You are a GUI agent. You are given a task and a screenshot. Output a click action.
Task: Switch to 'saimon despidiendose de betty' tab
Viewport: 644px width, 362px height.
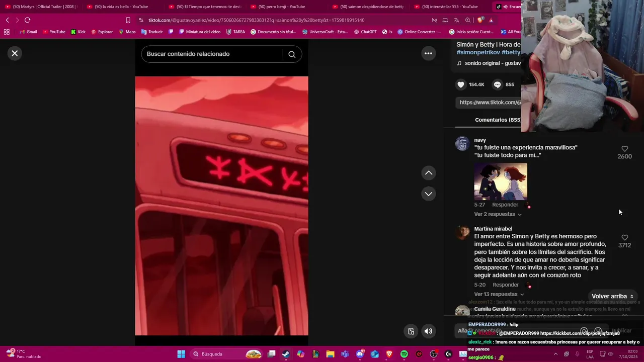tap(368, 7)
